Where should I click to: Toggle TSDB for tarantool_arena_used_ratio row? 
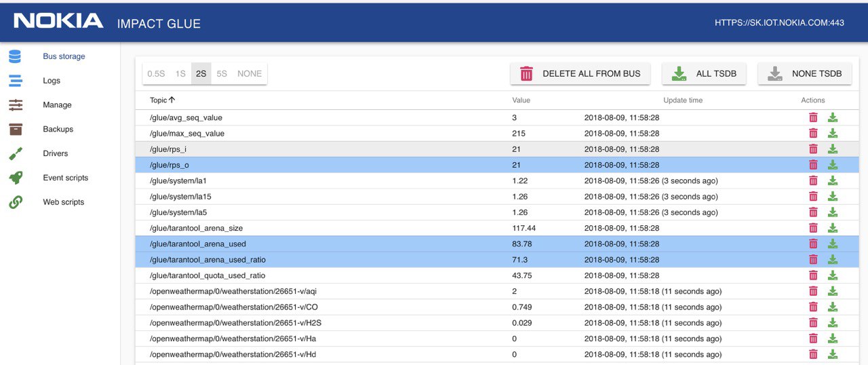tap(833, 259)
